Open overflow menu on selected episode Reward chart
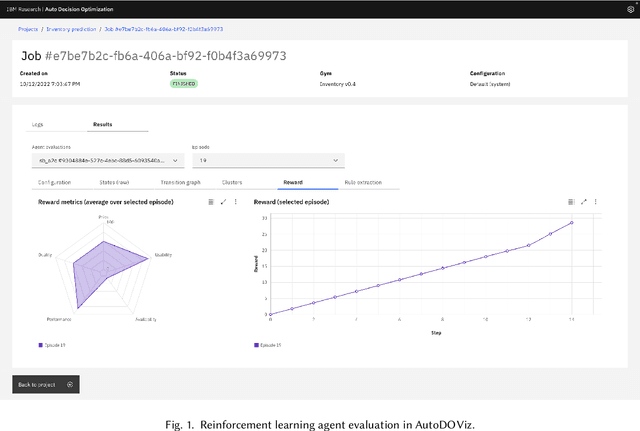Screen dimensions: 640x431 tap(596, 202)
